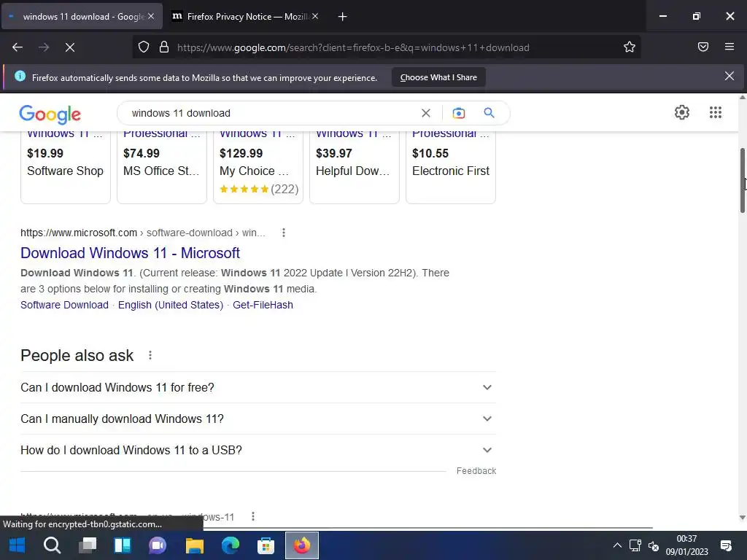This screenshot has height=560, width=747.
Task: Open the tracking protection shield icon
Action: coord(144,47)
